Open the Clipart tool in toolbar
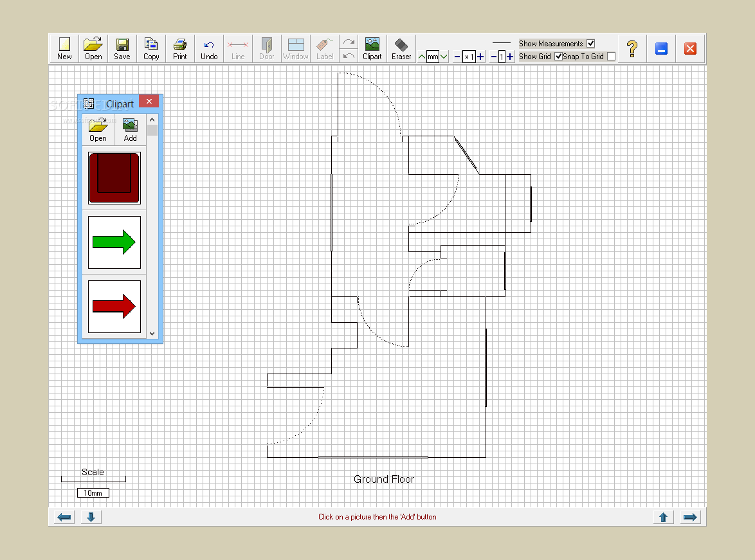 pos(372,49)
